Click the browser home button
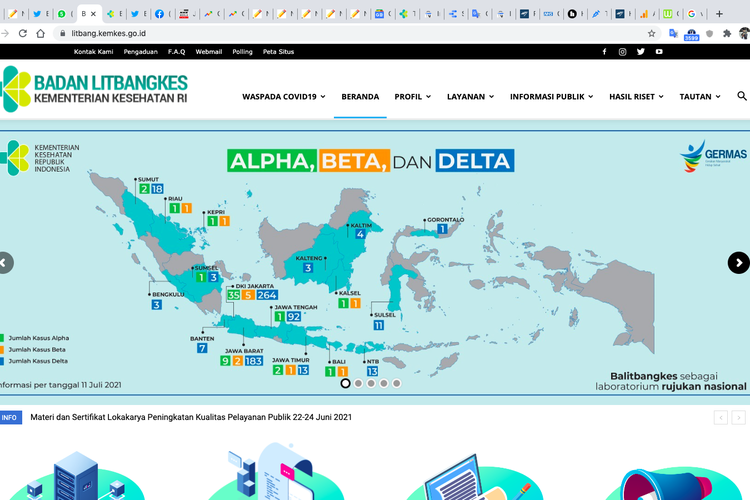Image resolution: width=750 pixels, height=500 pixels. pos(40,33)
